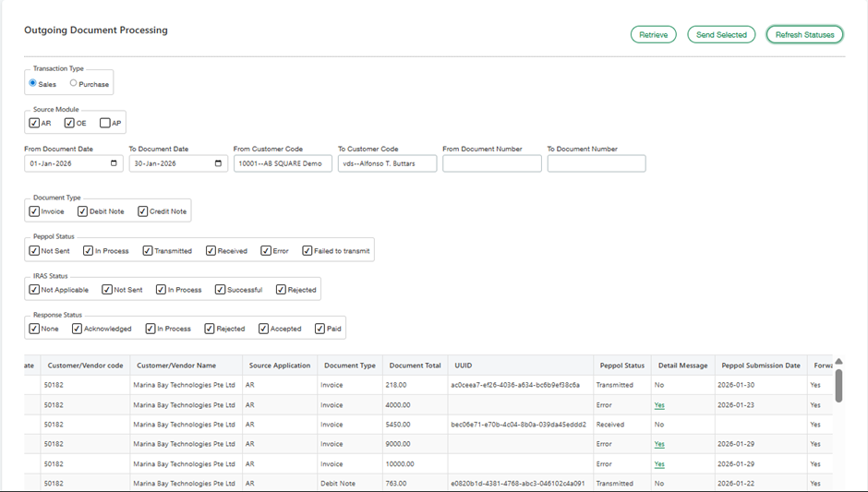Open To Customer Code field
The width and height of the screenshot is (868, 492).
(387, 163)
